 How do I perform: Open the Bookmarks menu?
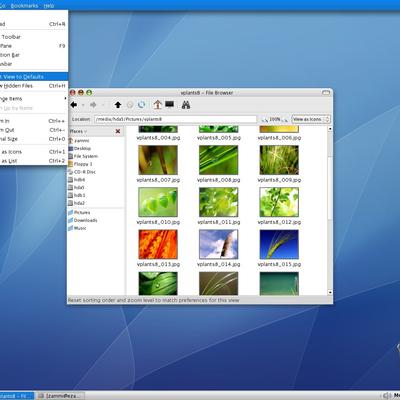tap(24, 6)
